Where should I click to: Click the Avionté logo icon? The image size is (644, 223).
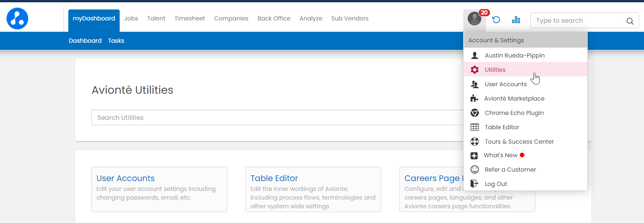(17, 19)
